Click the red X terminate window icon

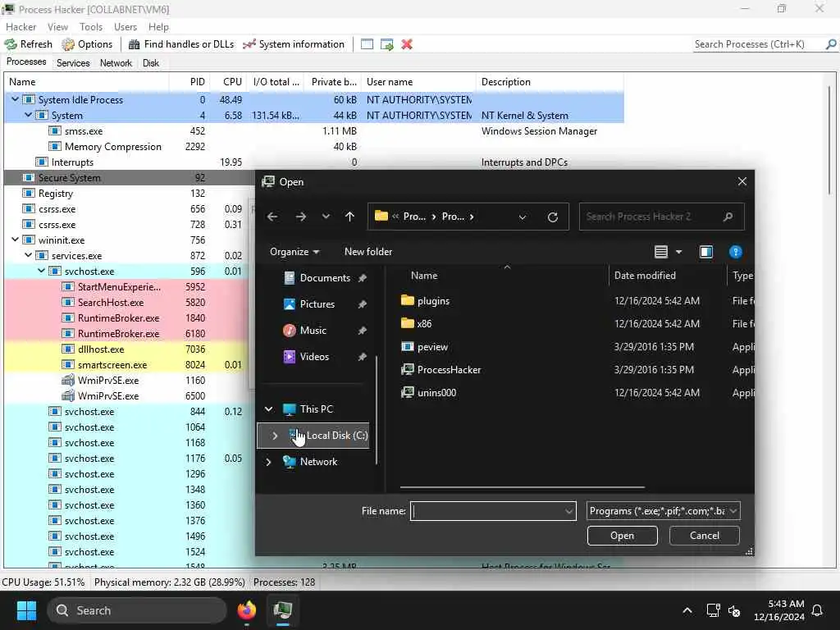point(407,44)
